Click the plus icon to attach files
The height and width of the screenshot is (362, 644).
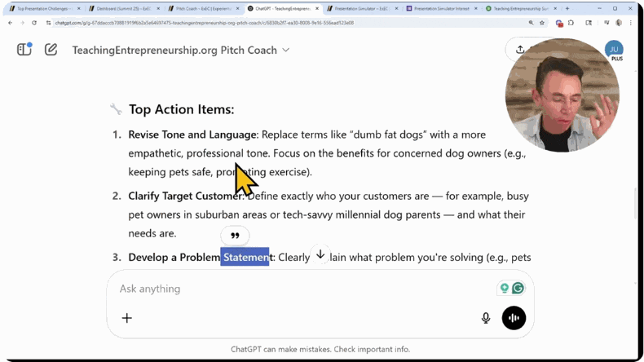127,318
